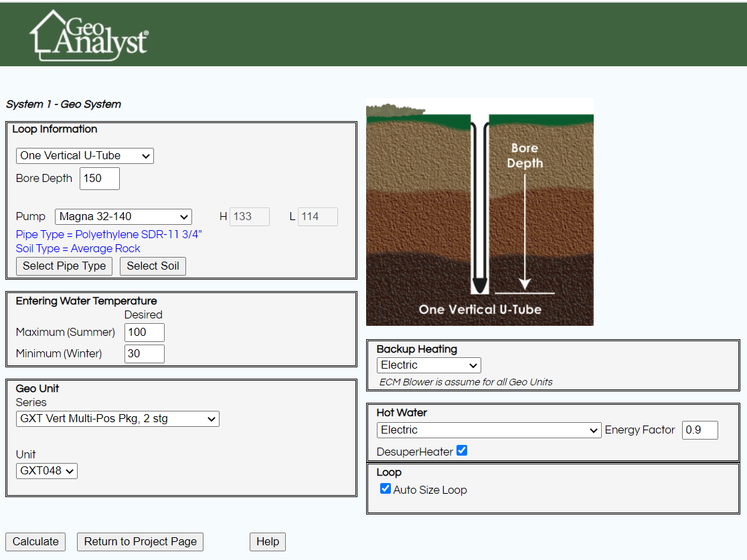Open the Hot Water source dropdown

click(489, 430)
